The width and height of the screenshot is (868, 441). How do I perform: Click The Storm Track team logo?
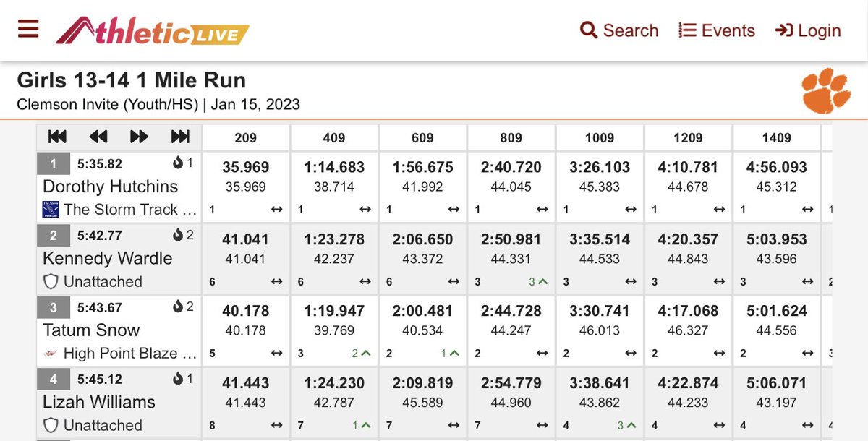[x=51, y=210]
